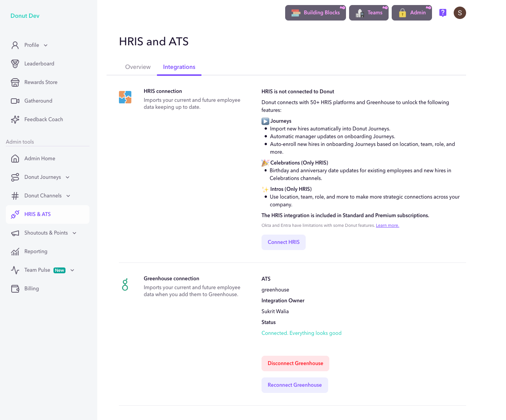Open Leaderboard medal icon
Viewport: 506px width, 420px height.
click(15, 64)
